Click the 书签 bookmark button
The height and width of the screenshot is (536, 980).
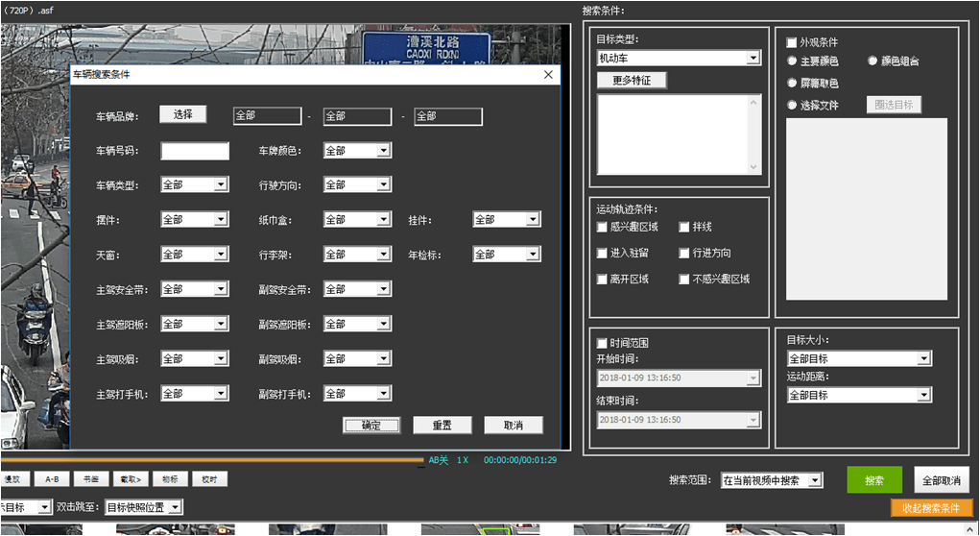[x=91, y=478]
